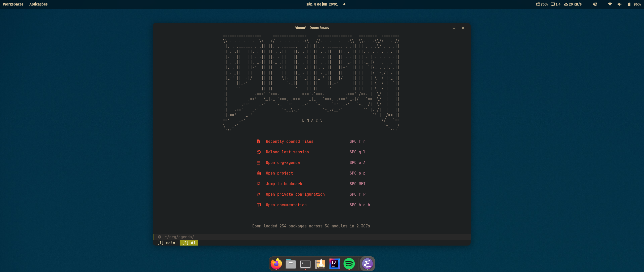Click the Open documentation icon

(x=258, y=205)
